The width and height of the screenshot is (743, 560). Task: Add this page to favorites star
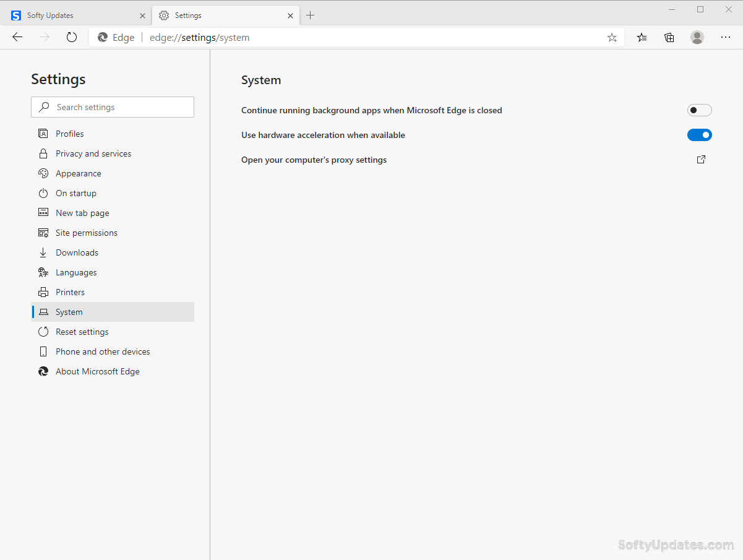click(x=612, y=38)
